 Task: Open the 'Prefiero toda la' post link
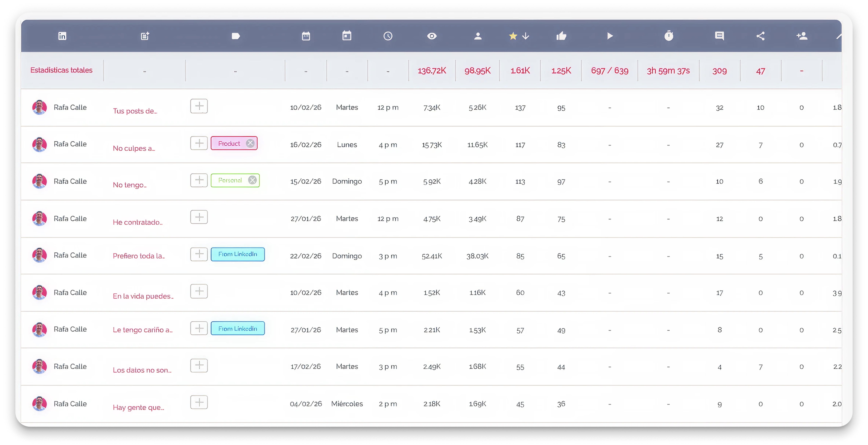point(139,256)
